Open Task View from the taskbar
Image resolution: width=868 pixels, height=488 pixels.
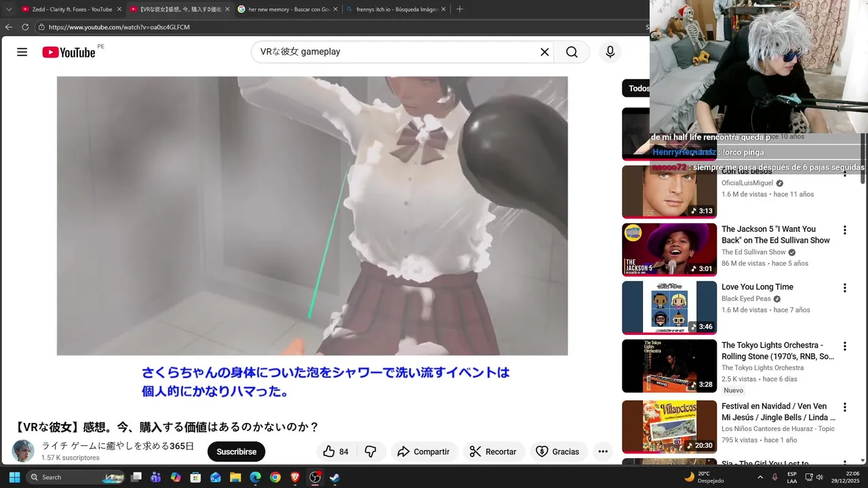[136, 477]
